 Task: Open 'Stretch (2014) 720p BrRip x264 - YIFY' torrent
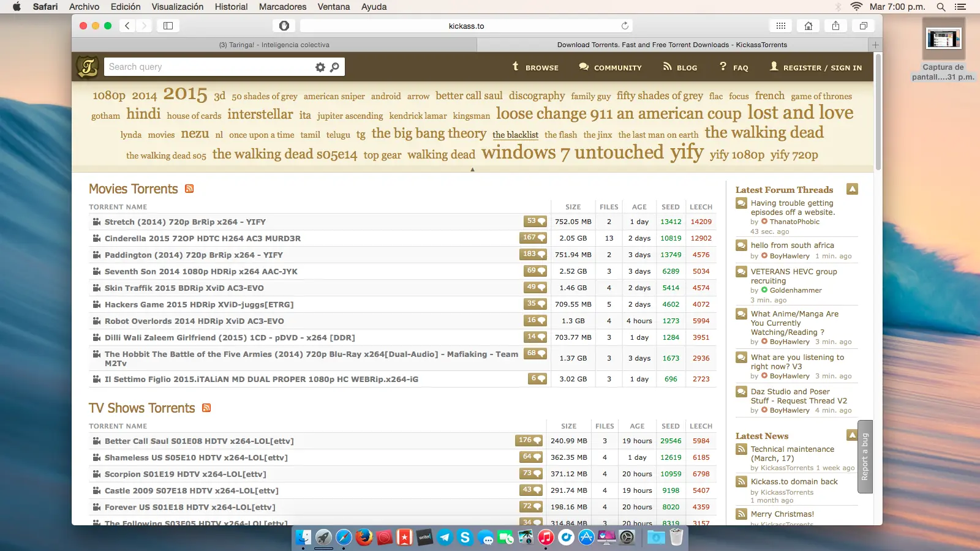coord(185,222)
